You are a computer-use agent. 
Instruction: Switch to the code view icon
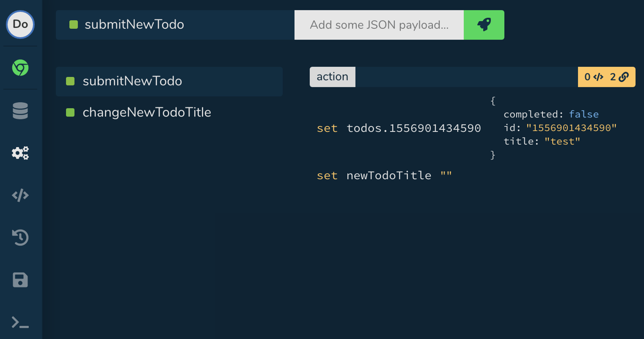20,195
